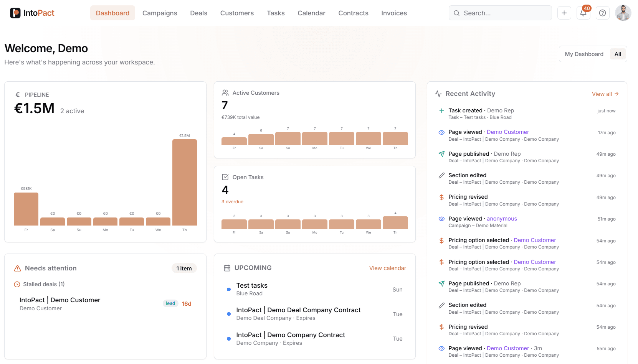Switch to My Dashboard view
Screen dimensions: 638x364
point(584,54)
